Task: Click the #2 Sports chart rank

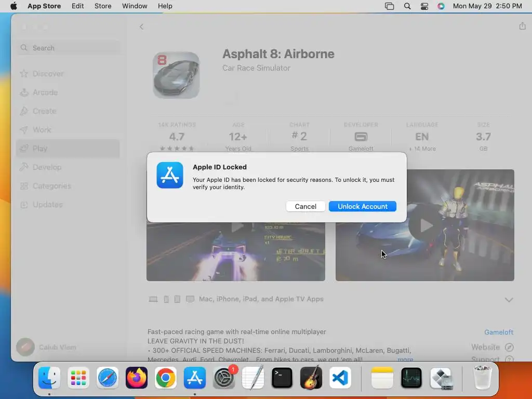Action: coord(299,137)
